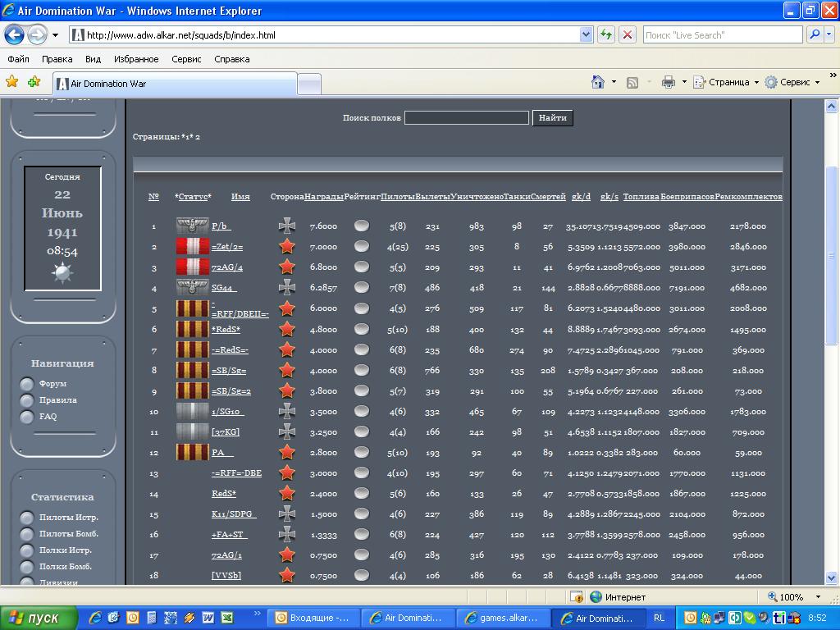
Task: Click the IE Refresh page icon
Action: [x=606, y=34]
